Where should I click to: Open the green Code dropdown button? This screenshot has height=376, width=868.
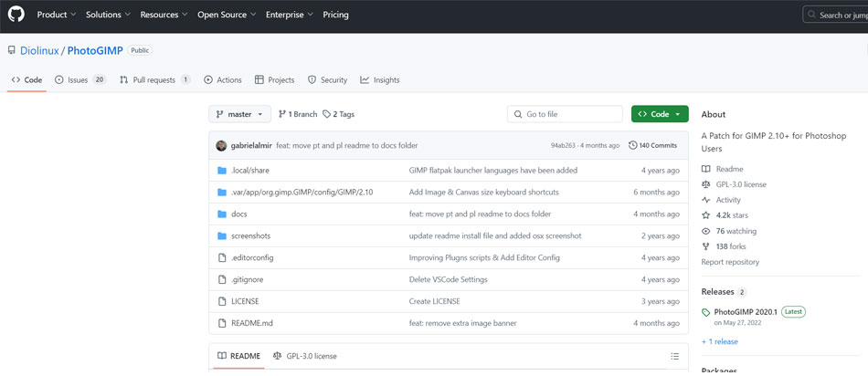(660, 114)
